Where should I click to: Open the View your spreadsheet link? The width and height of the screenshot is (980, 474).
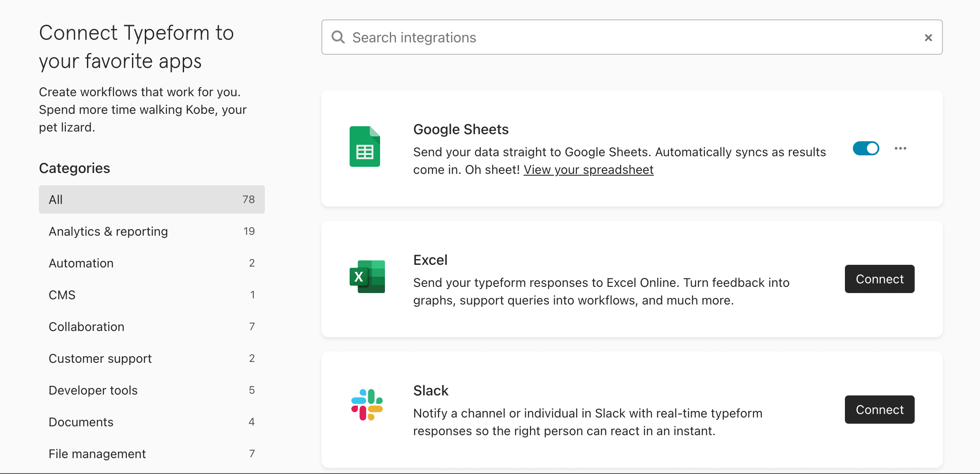point(588,170)
